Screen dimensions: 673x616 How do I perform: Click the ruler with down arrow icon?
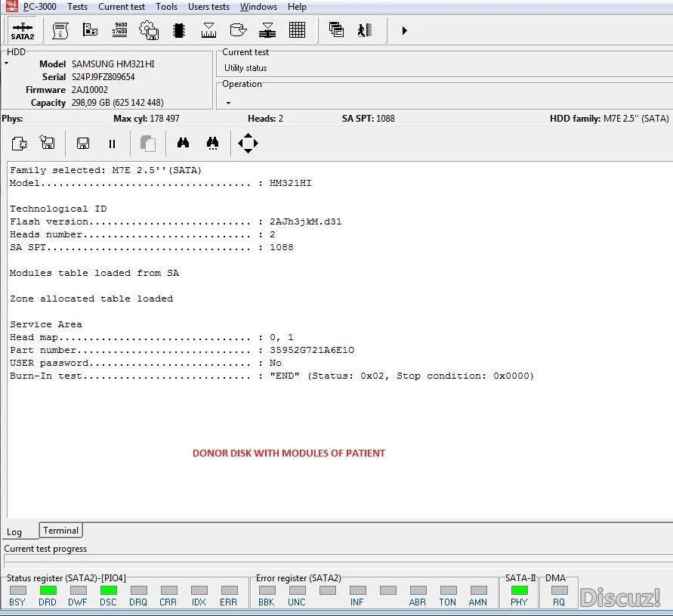click(208, 30)
